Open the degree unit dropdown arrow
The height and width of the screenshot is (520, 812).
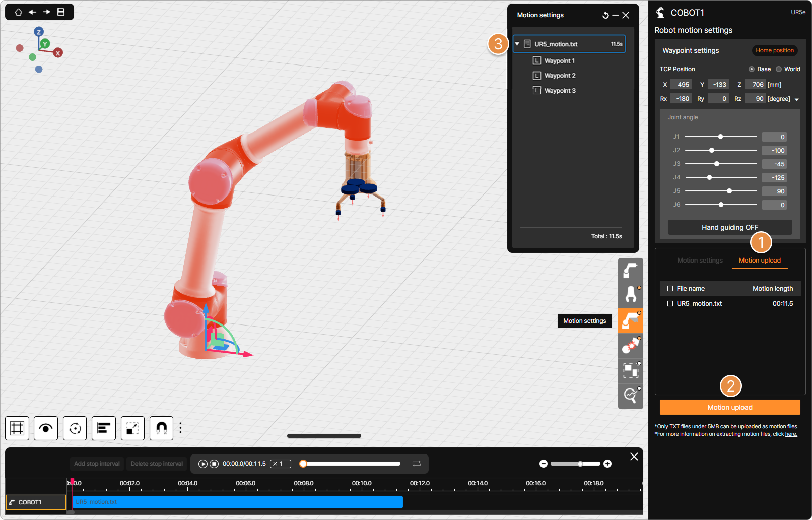point(797,99)
